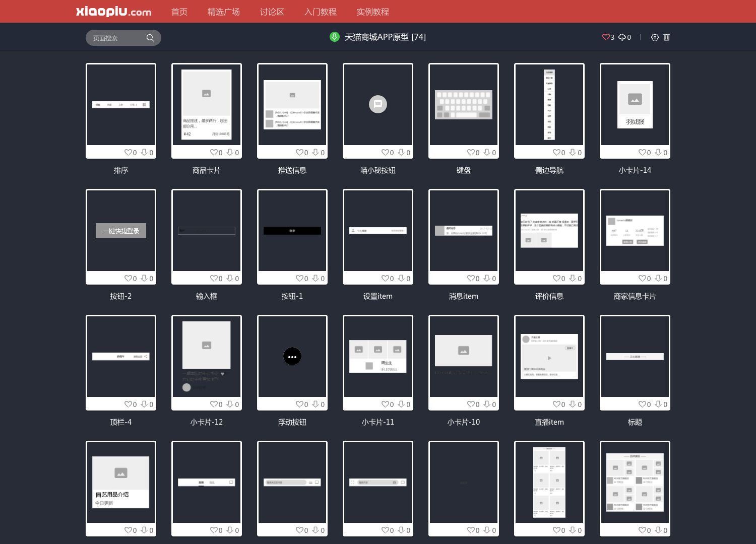Image resolution: width=756 pixels, height=544 pixels.
Task: Download the 推送信息 card icon
Action: point(316,152)
